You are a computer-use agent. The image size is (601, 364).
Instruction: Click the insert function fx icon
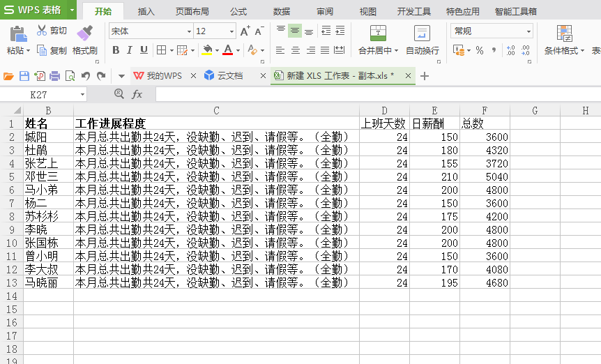coord(137,94)
